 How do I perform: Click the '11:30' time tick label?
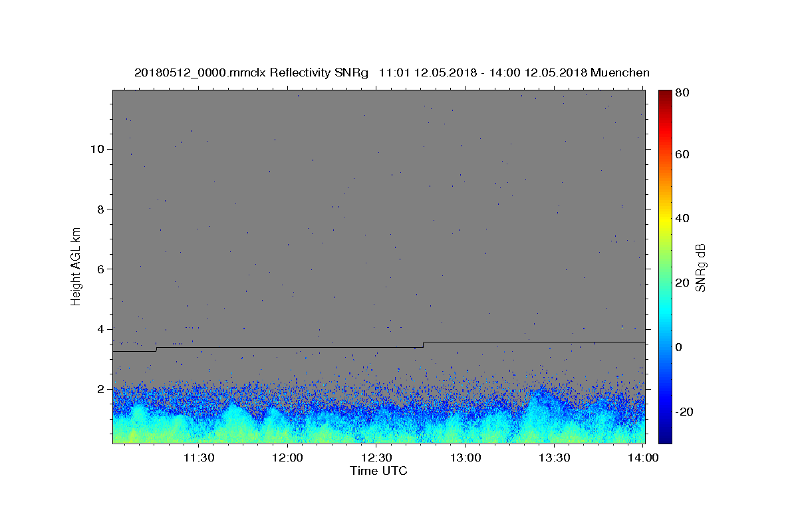(x=198, y=458)
